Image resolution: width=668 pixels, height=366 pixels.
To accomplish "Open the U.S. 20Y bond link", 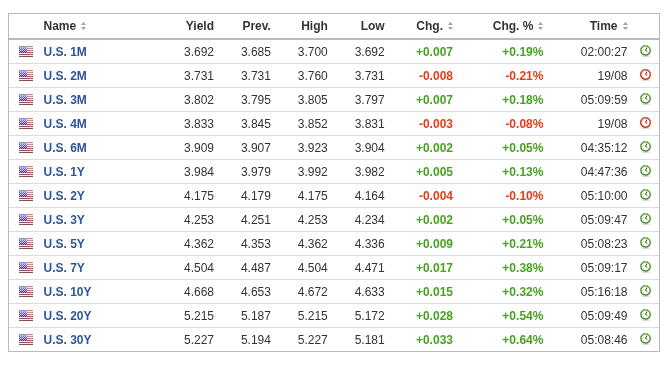I will pos(67,315).
